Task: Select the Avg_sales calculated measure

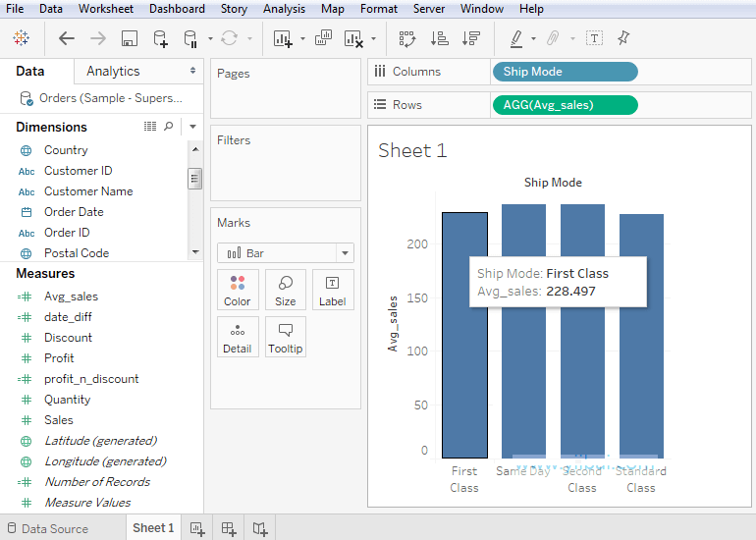Action: click(71, 297)
